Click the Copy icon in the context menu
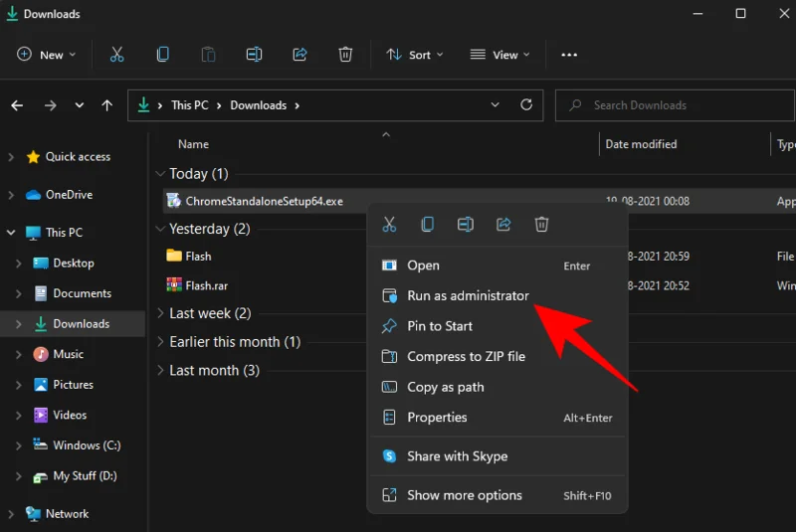The image size is (796, 532). tap(428, 224)
